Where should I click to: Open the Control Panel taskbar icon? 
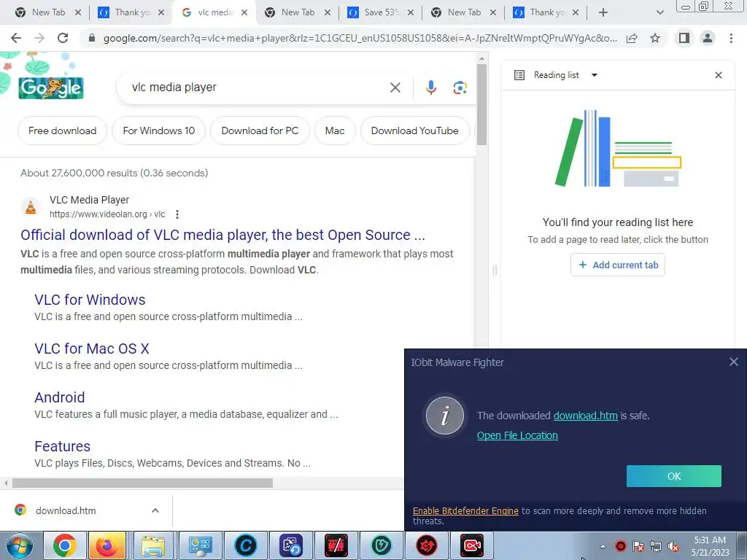tap(200, 545)
